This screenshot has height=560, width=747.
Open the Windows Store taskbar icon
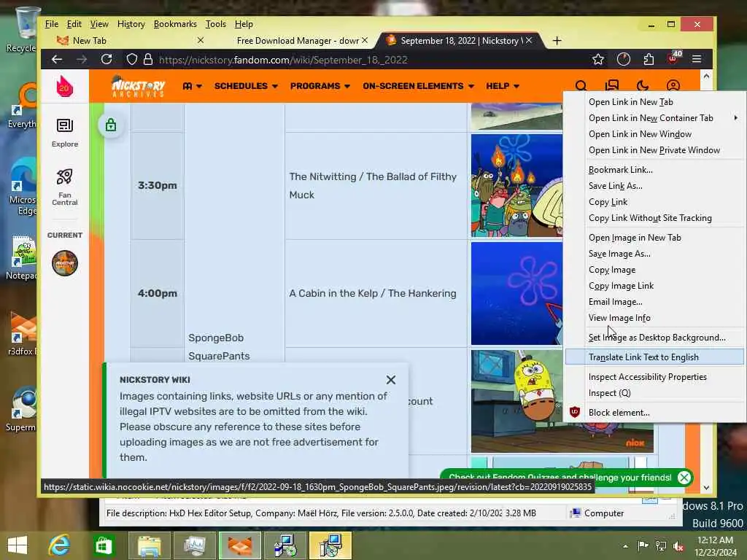click(104, 545)
